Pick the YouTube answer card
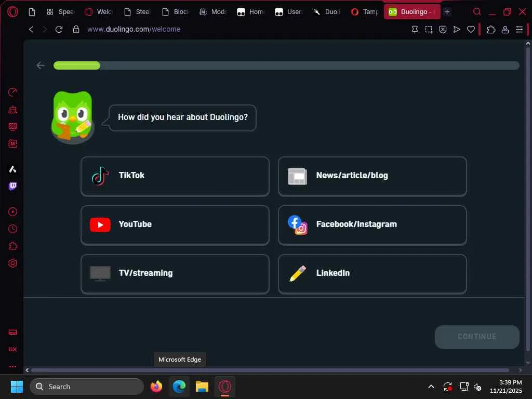This screenshot has width=532, height=399. tap(175, 224)
